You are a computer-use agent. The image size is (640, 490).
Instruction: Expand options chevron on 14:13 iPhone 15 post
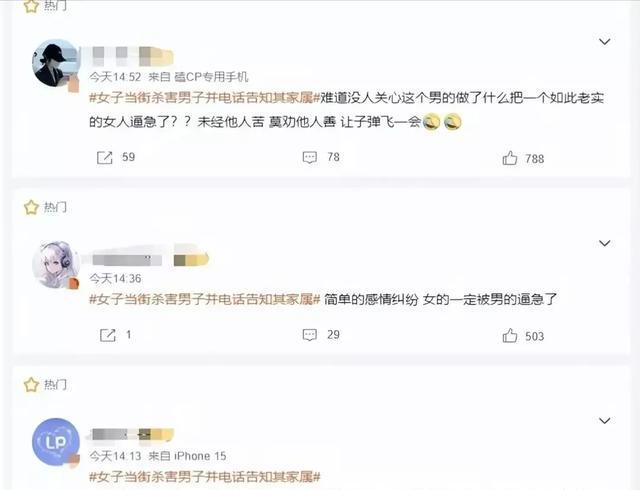(604, 421)
